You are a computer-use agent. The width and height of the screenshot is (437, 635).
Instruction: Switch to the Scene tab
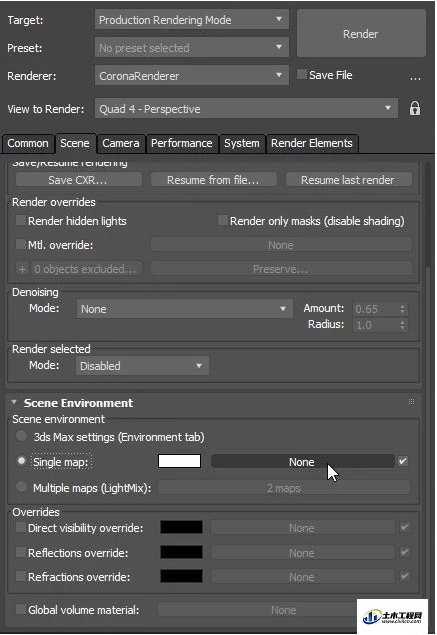75,143
